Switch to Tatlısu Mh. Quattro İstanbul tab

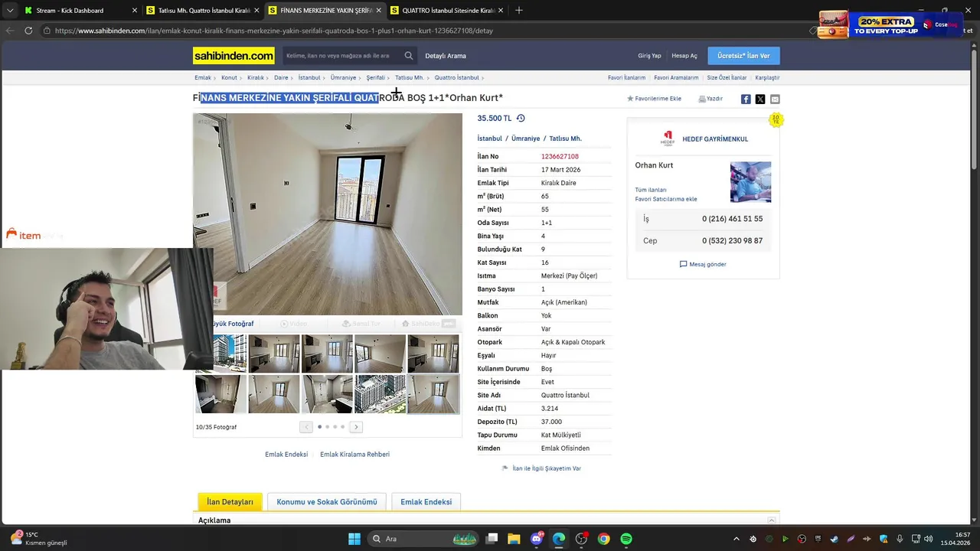(x=203, y=11)
